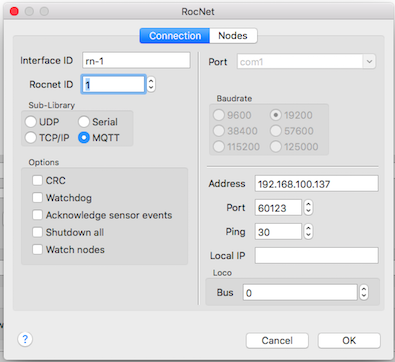Confirm settings with OK button
395x362 pixels.
click(349, 340)
